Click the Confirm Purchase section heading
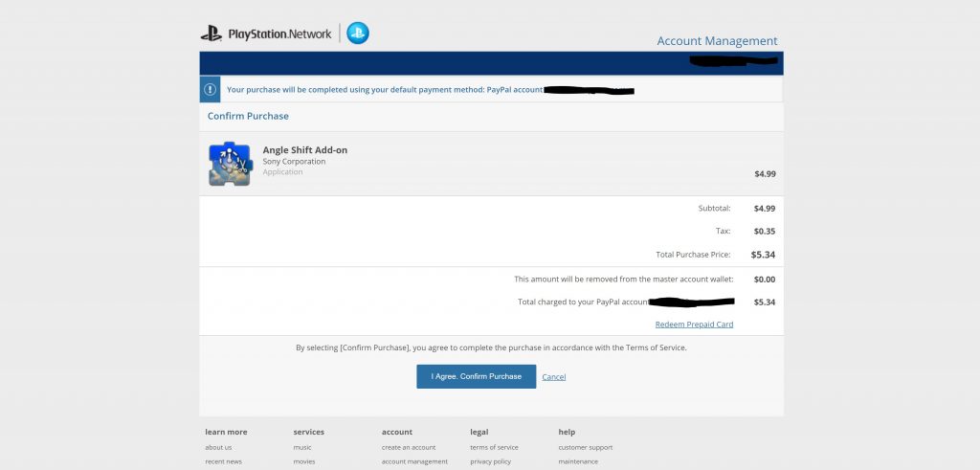The width and height of the screenshot is (980, 470). pyautogui.click(x=248, y=116)
